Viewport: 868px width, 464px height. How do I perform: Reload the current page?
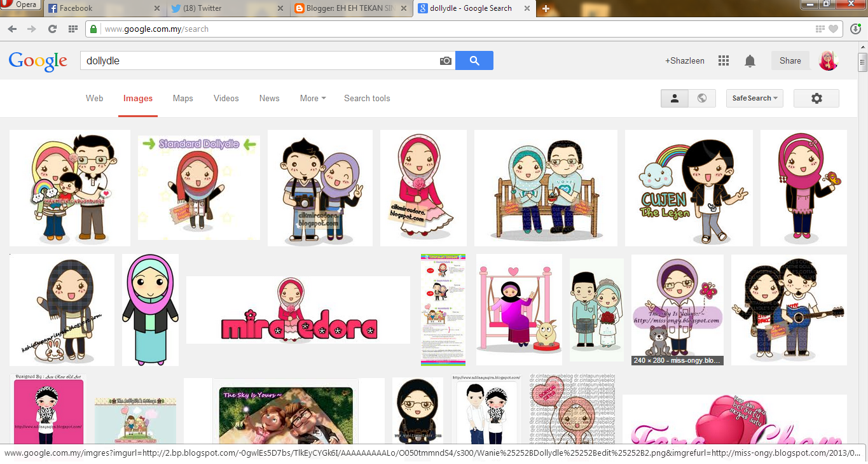click(x=53, y=29)
